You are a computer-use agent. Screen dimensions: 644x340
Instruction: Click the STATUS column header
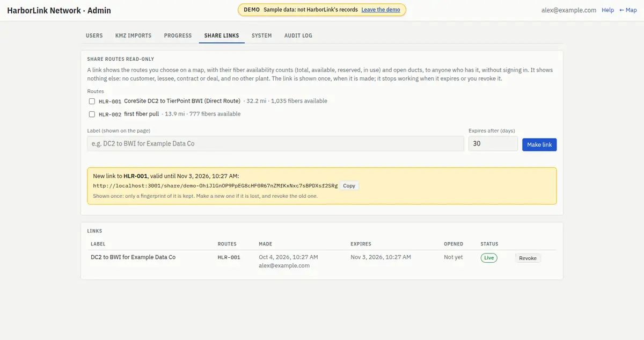click(x=489, y=244)
